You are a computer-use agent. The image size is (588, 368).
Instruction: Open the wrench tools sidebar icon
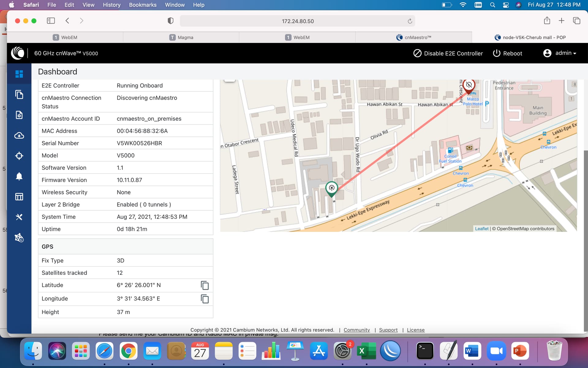[x=19, y=217]
